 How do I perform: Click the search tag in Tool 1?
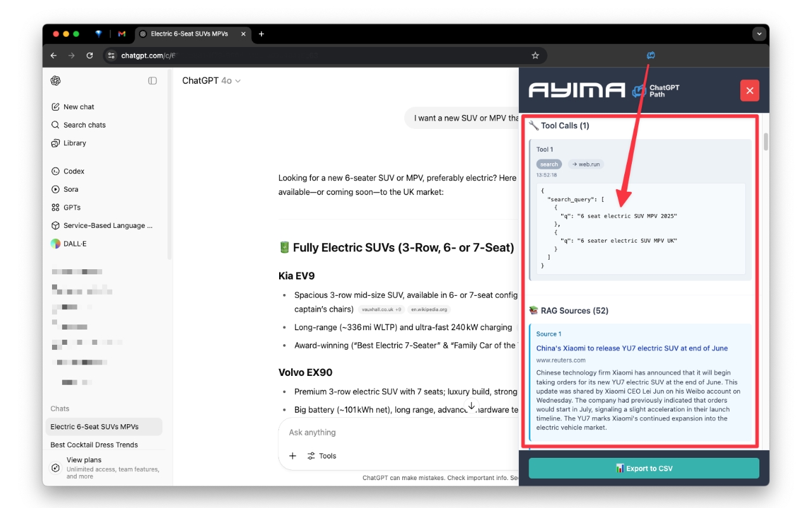coord(549,164)
